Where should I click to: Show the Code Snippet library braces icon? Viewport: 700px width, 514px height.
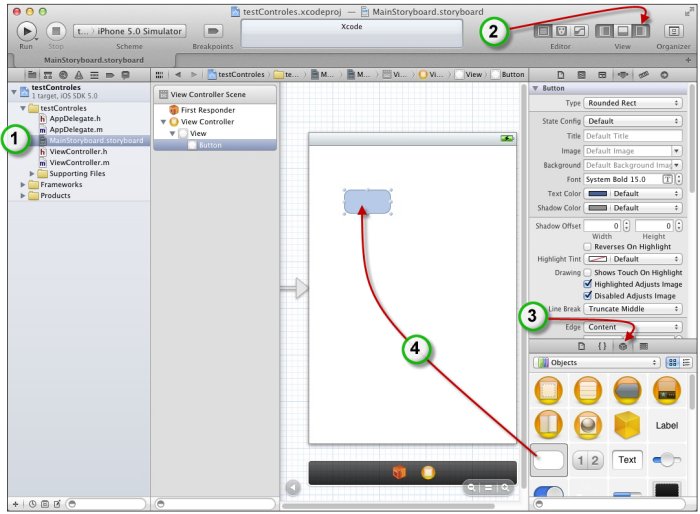click(x=602, y=346)
